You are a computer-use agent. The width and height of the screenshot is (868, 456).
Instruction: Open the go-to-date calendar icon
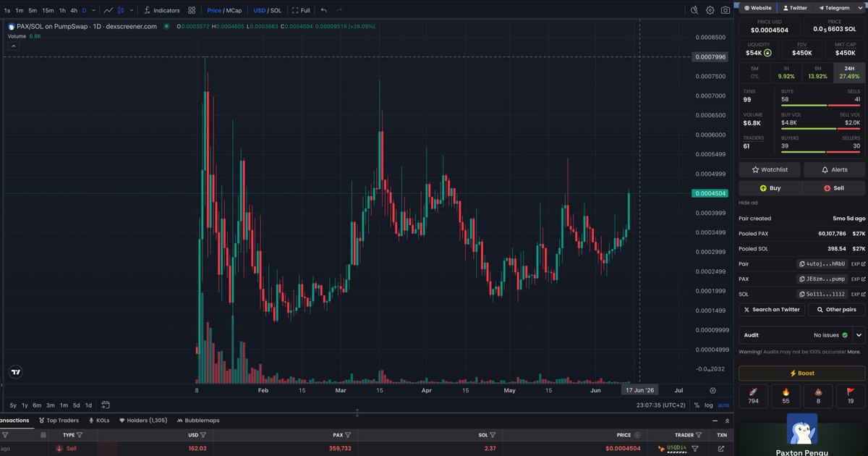point(106,405)
